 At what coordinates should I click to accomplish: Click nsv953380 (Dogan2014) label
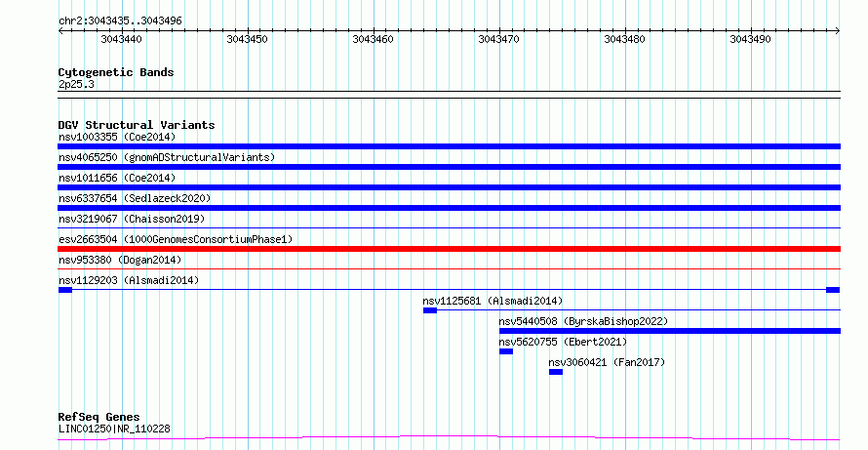tap(120, 260)
